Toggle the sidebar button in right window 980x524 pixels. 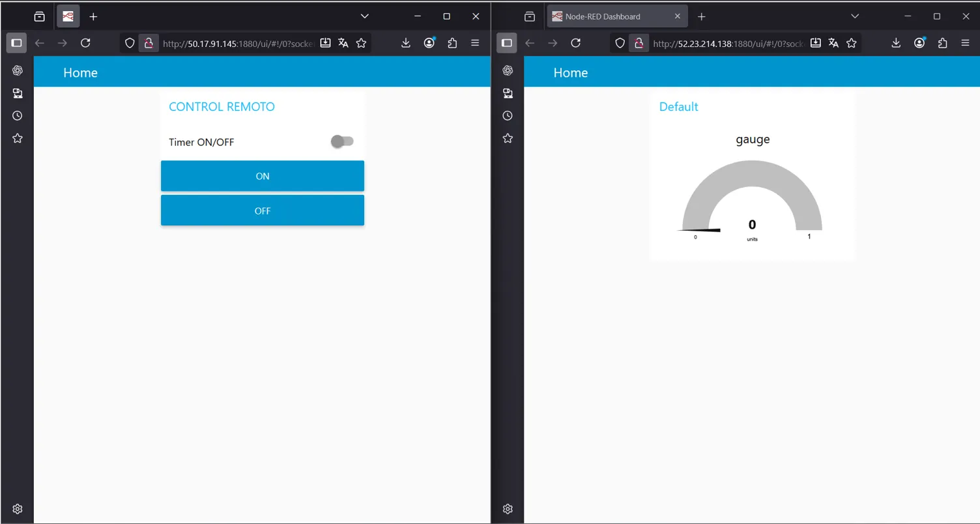pyautogui.click(x=506, y=43)
